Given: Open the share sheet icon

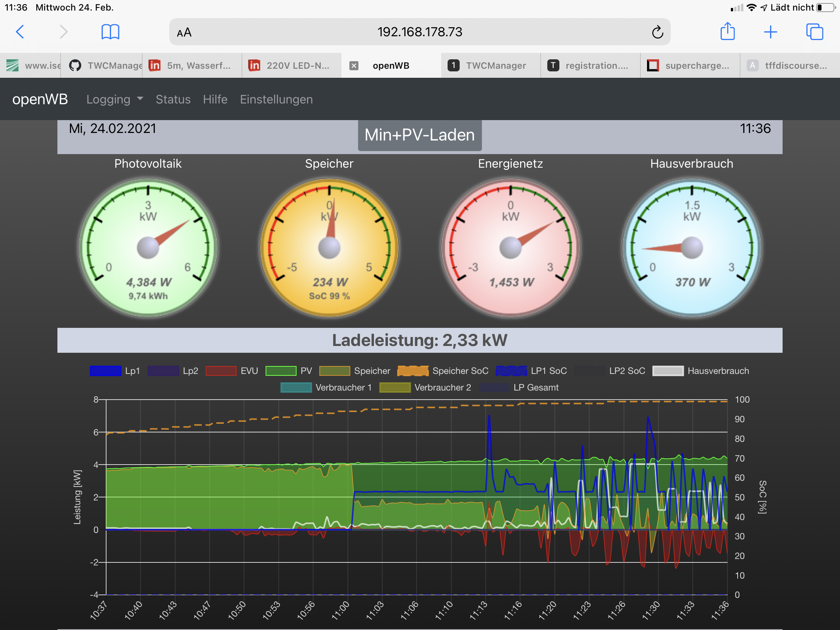Looking at the screenshot, I should point(727,31).
